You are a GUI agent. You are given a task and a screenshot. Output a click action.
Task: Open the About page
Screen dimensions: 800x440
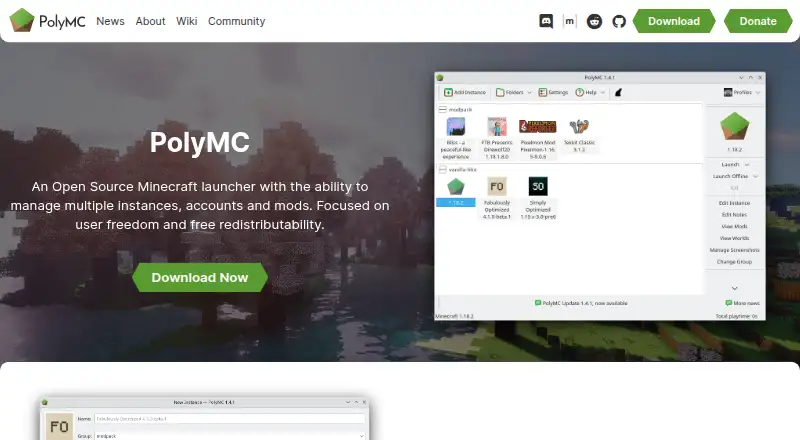tap(151, 21)
